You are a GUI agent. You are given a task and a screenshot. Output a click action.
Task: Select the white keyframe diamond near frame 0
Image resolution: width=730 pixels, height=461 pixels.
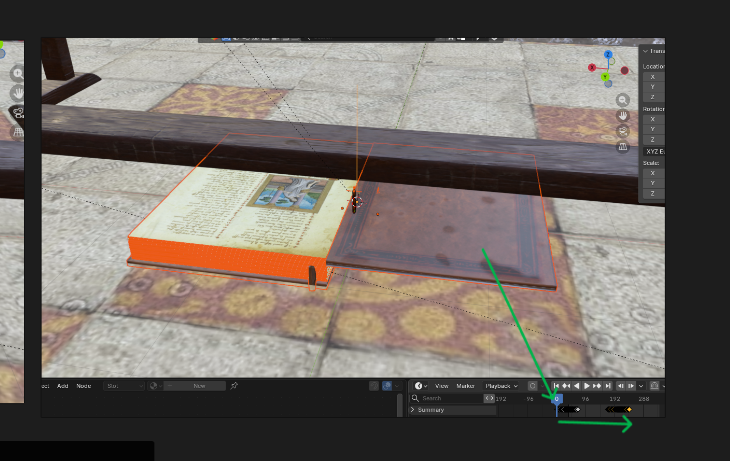577,410
